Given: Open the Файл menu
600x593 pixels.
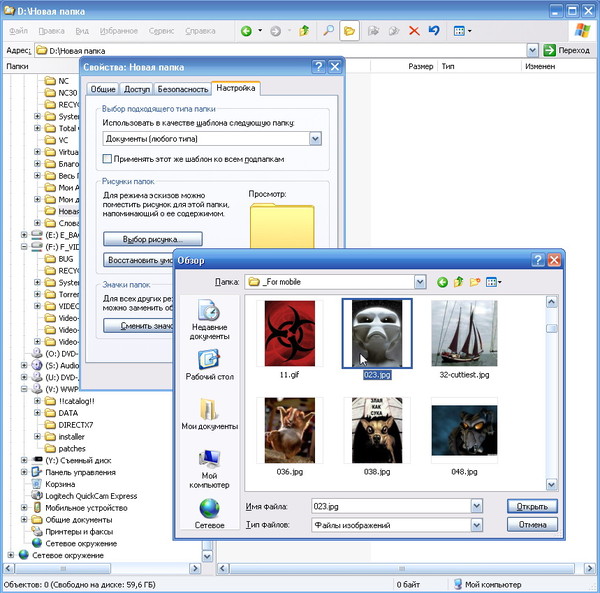Looking at the screenshot, I should click(x=18, y=31).
